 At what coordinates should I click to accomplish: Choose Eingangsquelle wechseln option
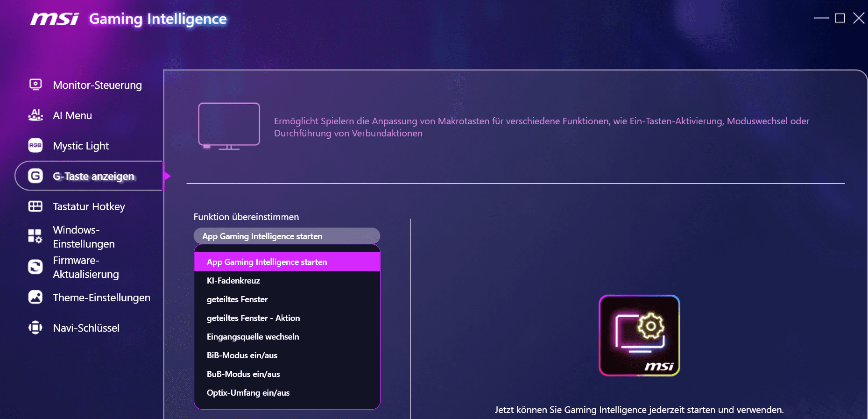tap(287, 336)
